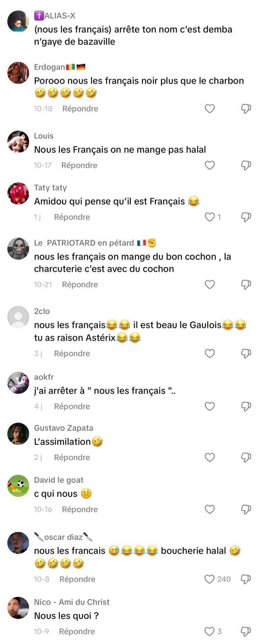260x644 pixels.
Task: Like 2clo's comment about Astérix
Action: 210,354
